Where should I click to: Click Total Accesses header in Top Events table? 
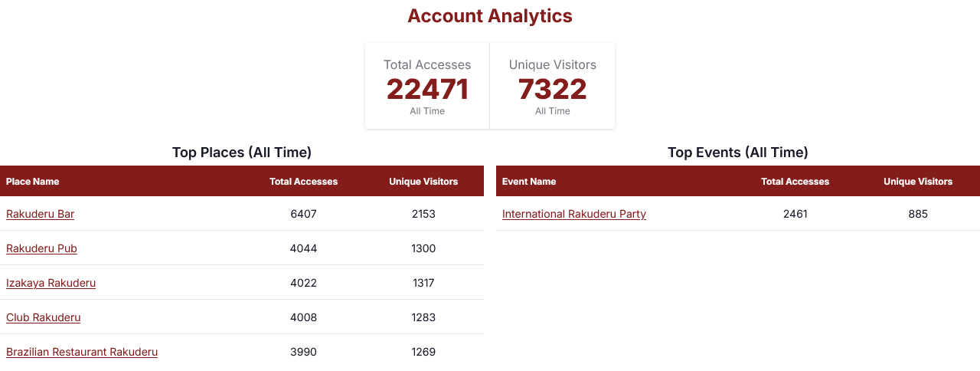(x=795, y=182)
